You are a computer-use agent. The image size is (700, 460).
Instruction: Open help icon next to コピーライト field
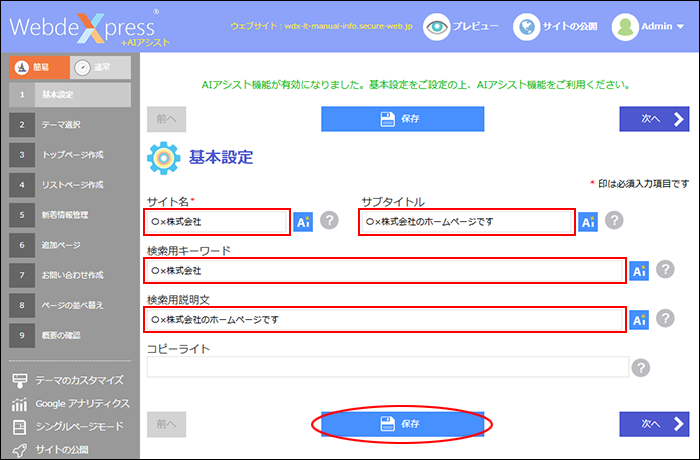641,368
